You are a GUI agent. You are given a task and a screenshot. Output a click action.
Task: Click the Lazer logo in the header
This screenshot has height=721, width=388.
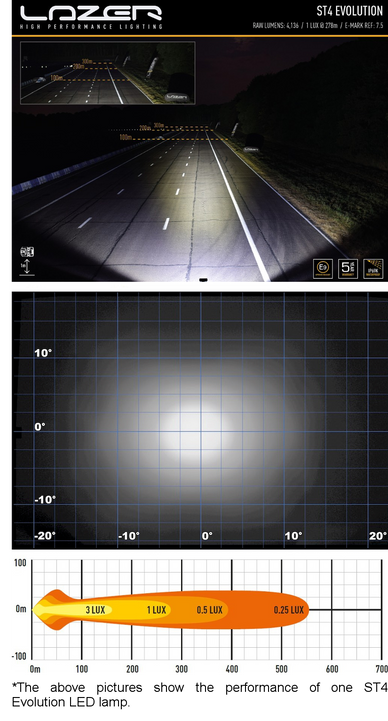pos(91,16)
